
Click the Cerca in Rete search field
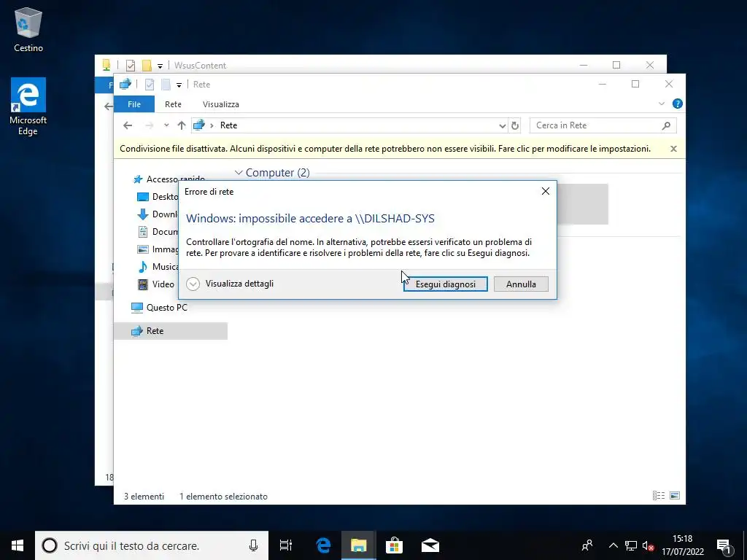pyautogui.click(x=603, y=125)
